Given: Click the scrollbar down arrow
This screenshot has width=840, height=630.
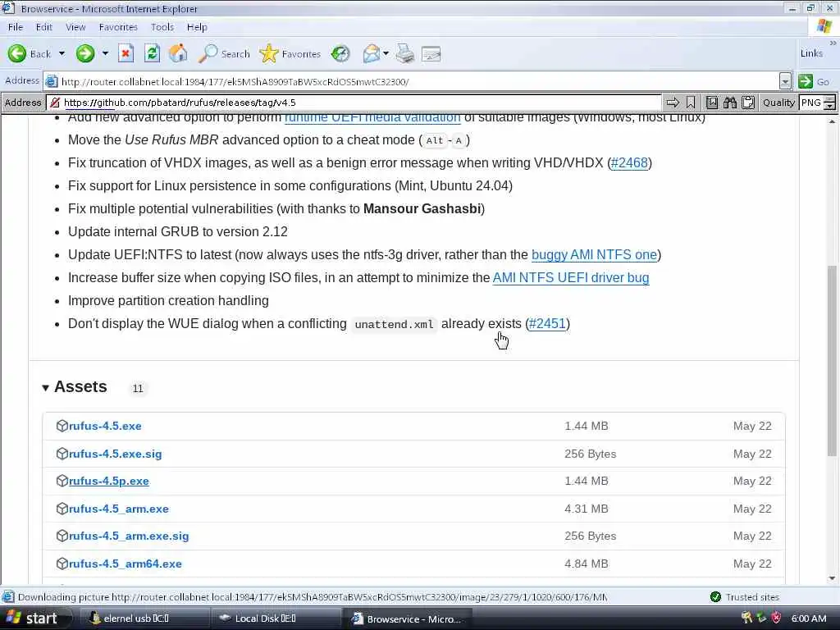Looking at the screenshot, I should 832,578.
